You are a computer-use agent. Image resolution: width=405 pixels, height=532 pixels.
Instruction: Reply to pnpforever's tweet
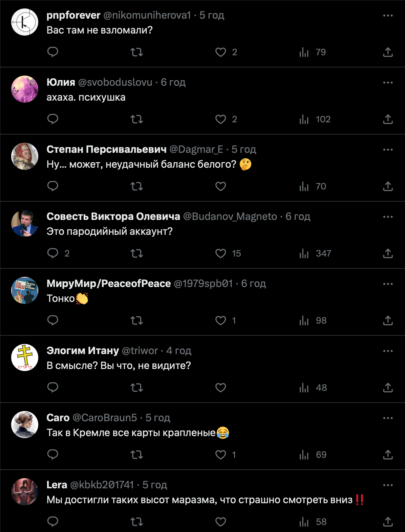coord(53,52)
